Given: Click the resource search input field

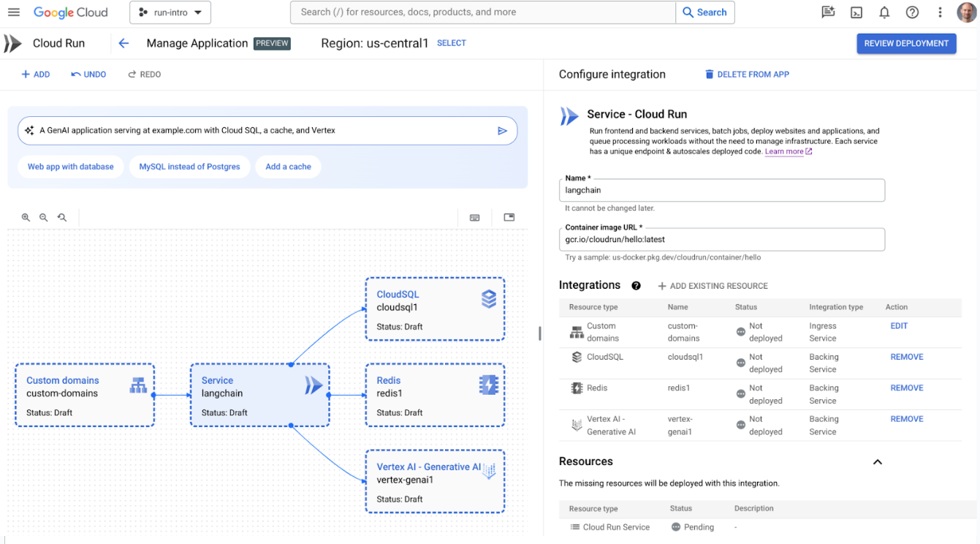Looking at the screenshot, I should click(482, 12).
